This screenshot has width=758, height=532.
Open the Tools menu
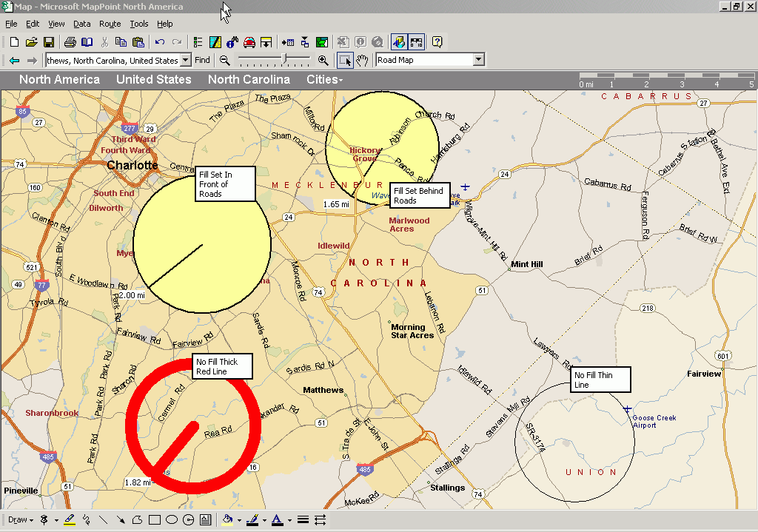coord(139,24)
